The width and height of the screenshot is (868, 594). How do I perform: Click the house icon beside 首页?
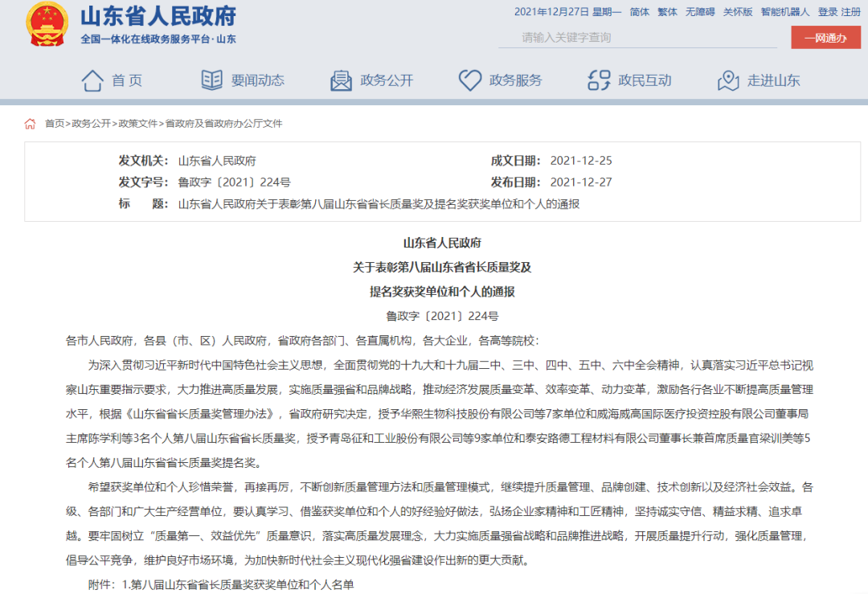(x=92, y=80)
